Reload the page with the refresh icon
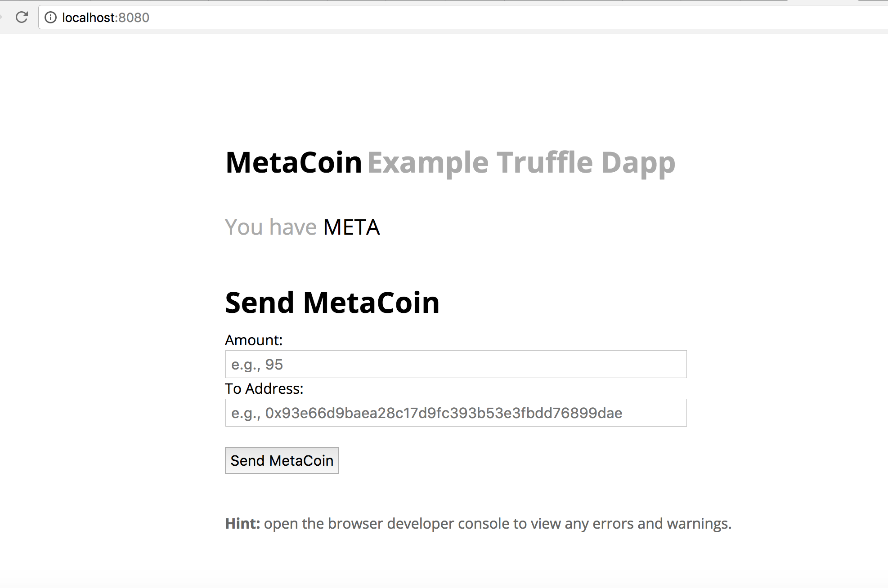The image size is (888, 588). pyautogui.click(x=22, y=18)
